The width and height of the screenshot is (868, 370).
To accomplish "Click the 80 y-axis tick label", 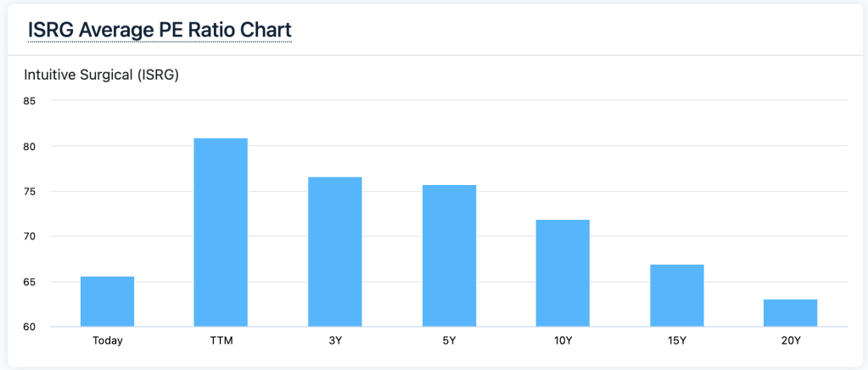I will coord(30,146).
